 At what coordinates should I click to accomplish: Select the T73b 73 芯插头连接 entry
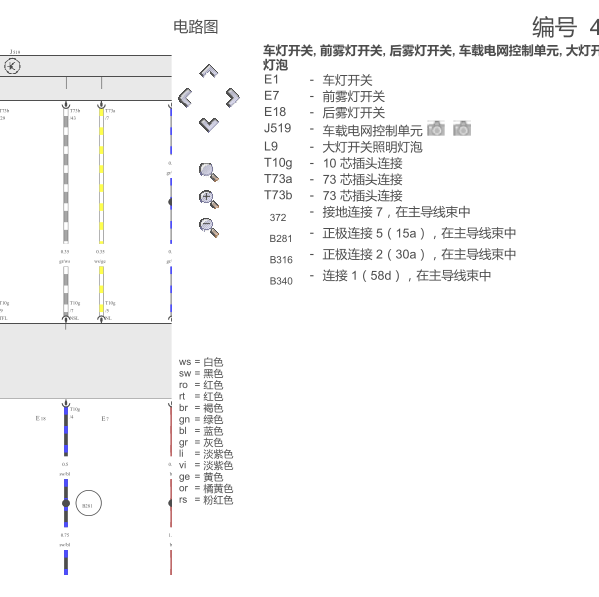(333, 196)
